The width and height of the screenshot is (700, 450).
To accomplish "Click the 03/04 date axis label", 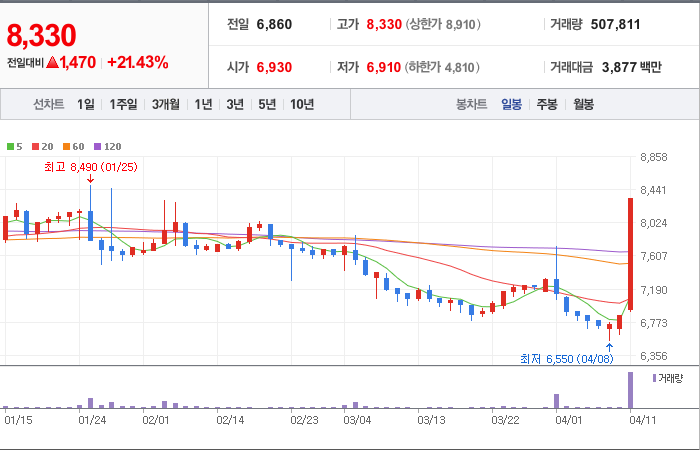I will 357,421.
